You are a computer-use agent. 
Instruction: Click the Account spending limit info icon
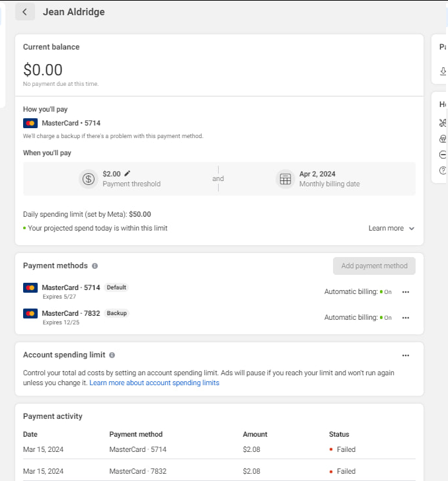coord(112,355)
